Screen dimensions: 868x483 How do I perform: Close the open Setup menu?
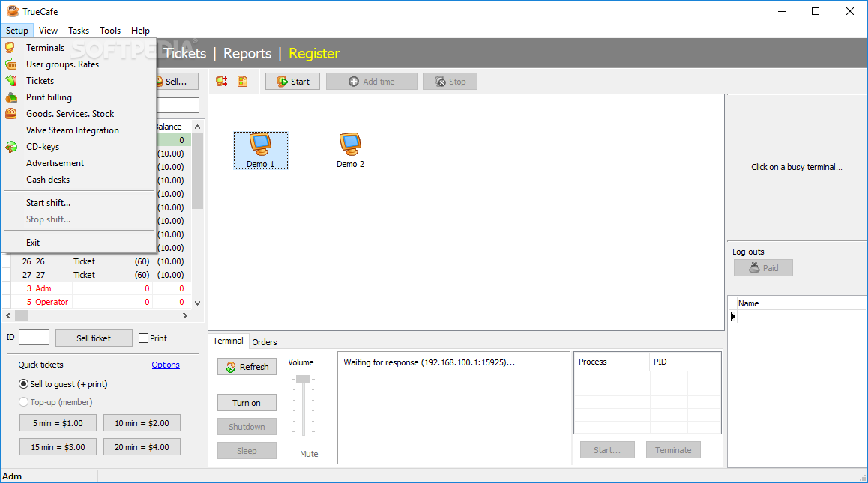pyautogui.click(x=17, y=31)
